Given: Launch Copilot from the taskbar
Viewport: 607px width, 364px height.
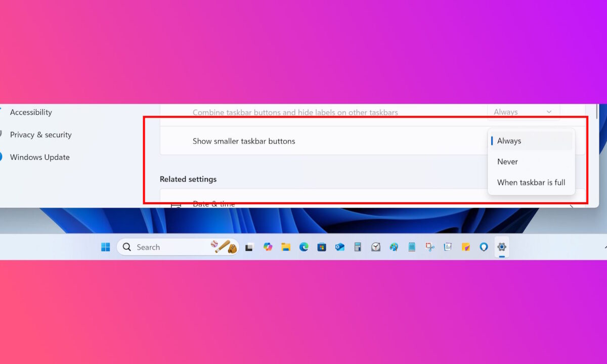Looking at the screenshot, I should [x=268, y=247].
